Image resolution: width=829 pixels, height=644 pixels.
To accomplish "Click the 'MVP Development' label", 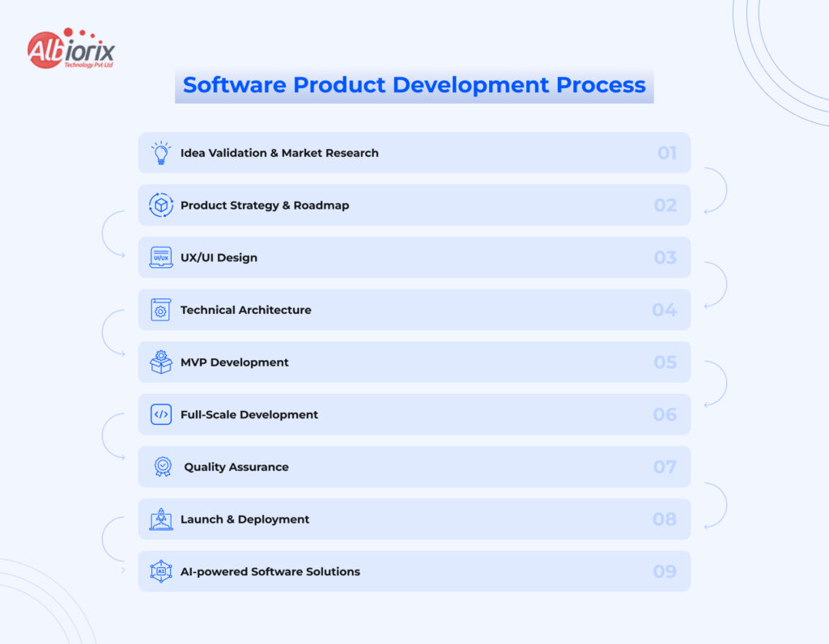I will [235, 362].
